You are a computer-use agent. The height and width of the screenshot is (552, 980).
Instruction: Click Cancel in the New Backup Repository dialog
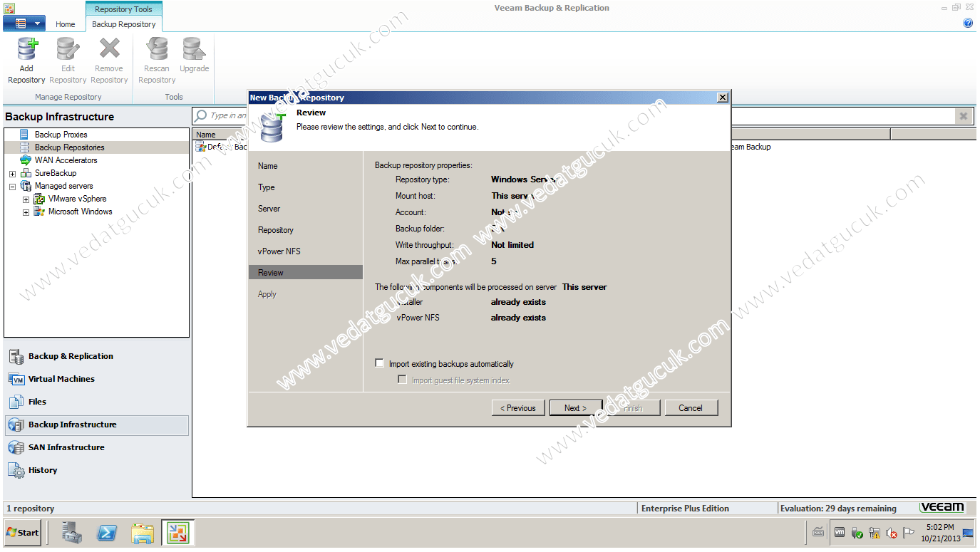pos(691,408)
